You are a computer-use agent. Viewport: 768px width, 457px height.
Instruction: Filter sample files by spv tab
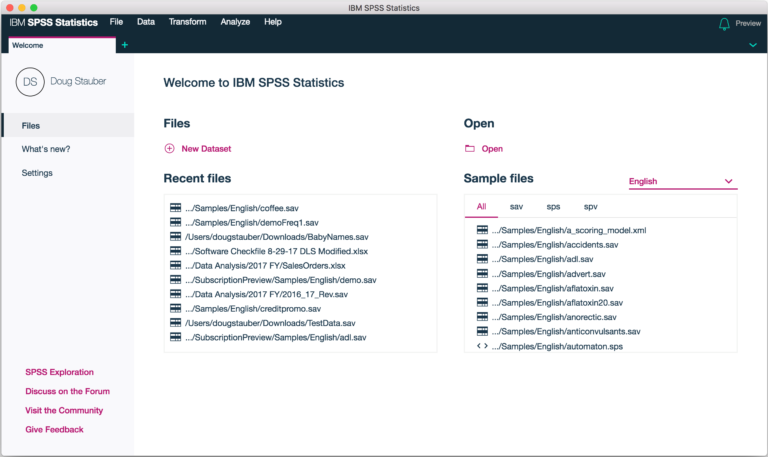click(591, 207)
